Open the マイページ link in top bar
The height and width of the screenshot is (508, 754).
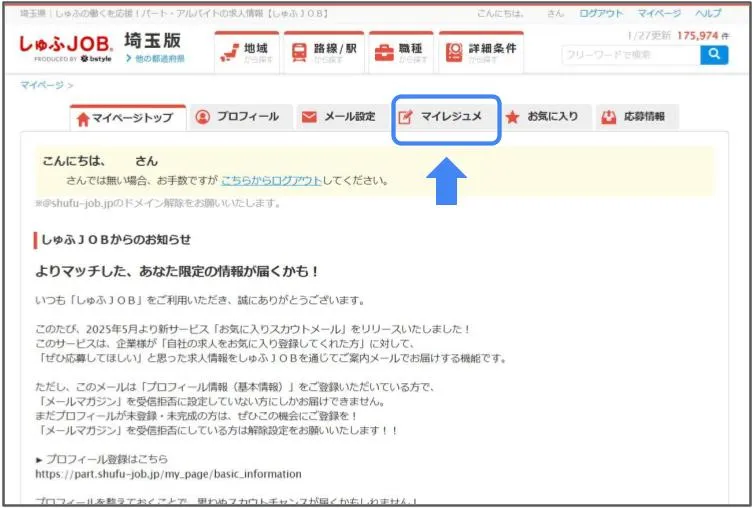pos(660,14)
